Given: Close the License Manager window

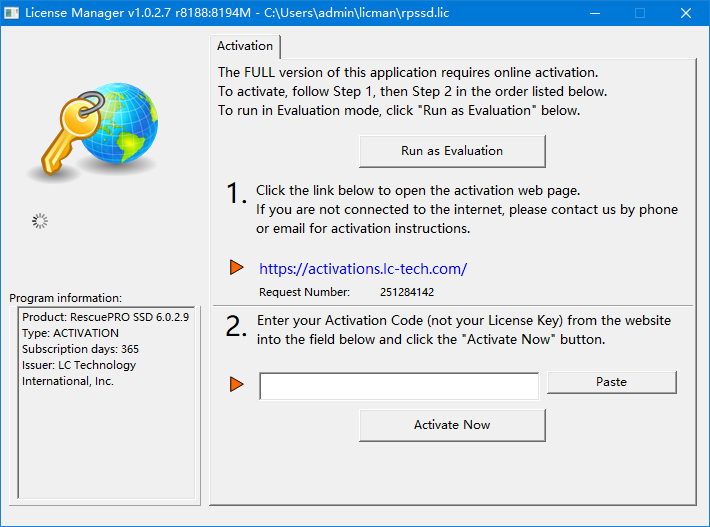Looking at the screenshot, I should click(x=686, y=13).
